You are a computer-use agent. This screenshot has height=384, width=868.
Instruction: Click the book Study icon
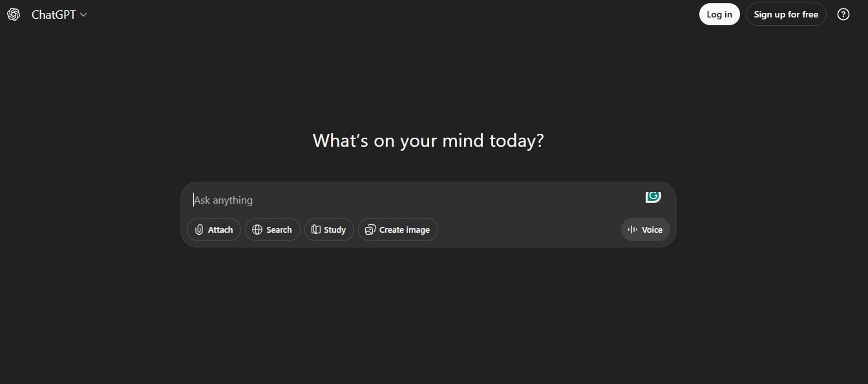[x=315, y=229]
